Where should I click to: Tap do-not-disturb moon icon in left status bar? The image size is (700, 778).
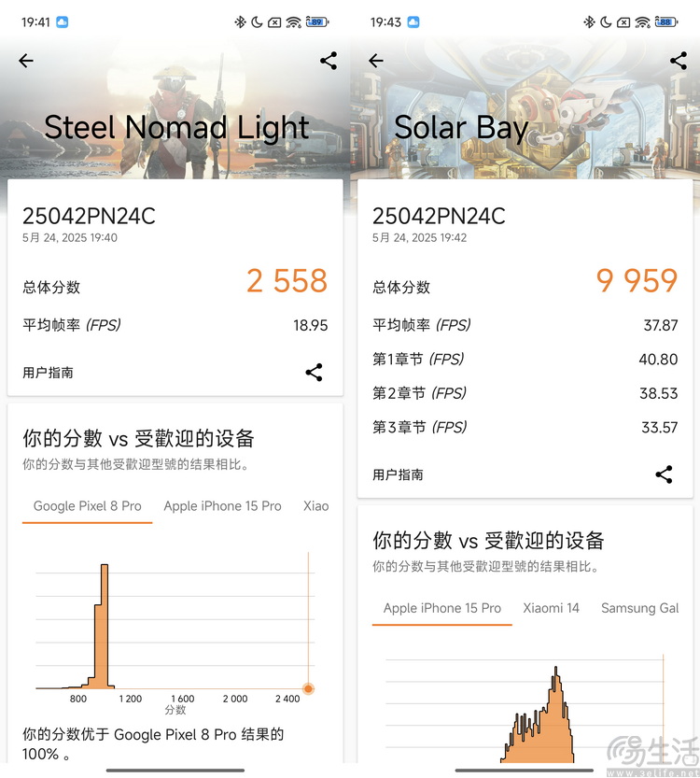click(x=257, y=21)
